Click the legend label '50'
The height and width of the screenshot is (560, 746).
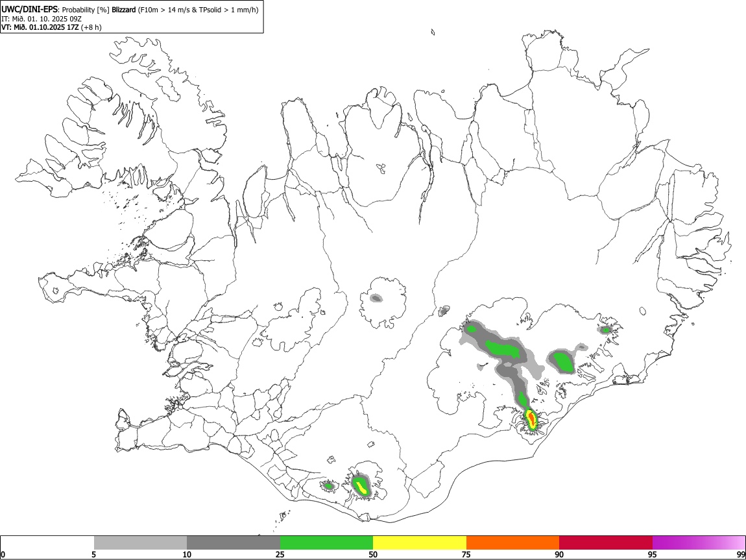373,554
